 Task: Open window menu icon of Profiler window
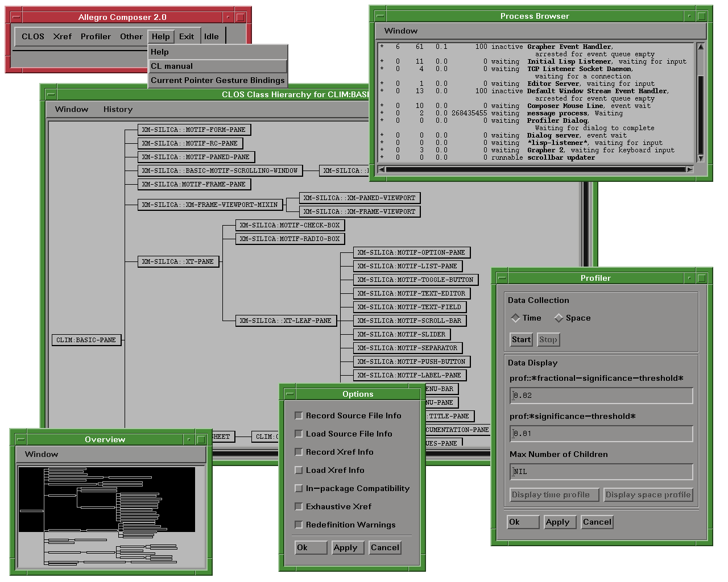502,278
